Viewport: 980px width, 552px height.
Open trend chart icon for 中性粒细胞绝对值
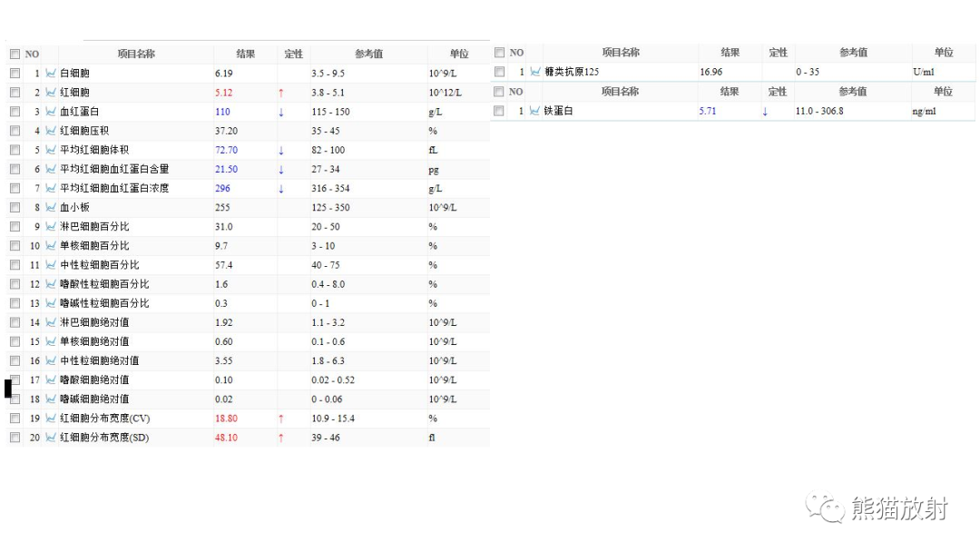click(x=51, y=360)
